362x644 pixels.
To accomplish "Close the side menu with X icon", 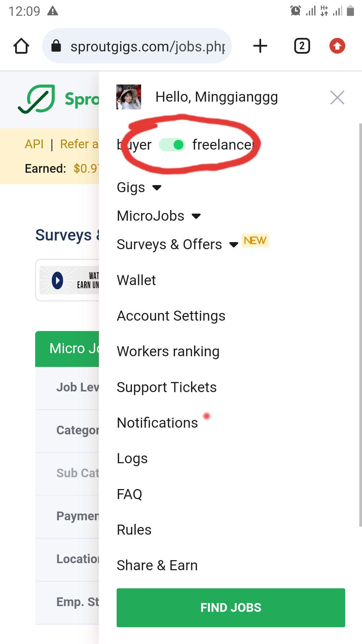I will pyautogui.click(x=337, y=98).
